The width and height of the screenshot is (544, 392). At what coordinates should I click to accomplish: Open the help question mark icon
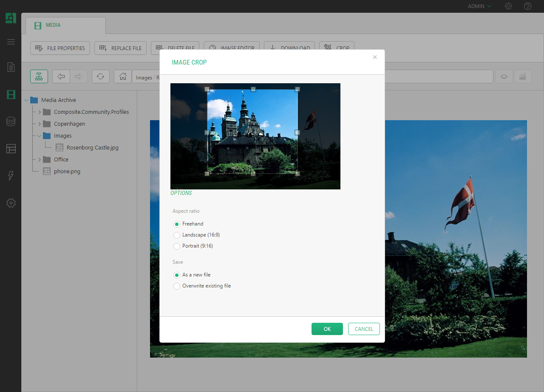click(x=527, y=6)
